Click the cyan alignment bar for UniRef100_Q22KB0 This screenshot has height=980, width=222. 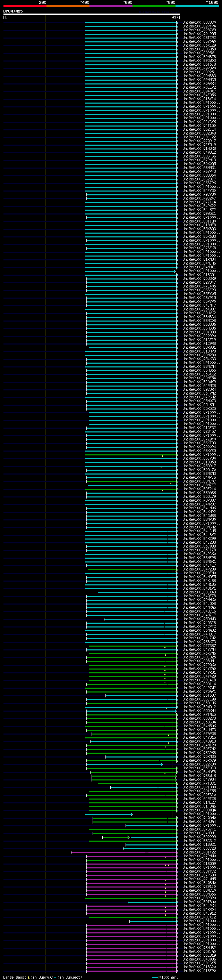coord(125,764)
